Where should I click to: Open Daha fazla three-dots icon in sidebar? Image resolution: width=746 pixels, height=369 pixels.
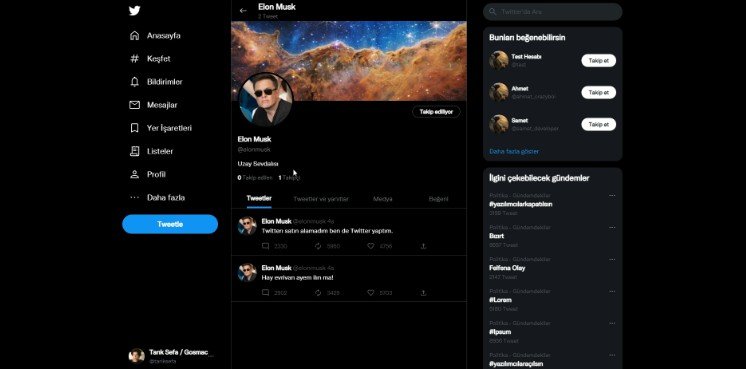(x=135, y=197)
